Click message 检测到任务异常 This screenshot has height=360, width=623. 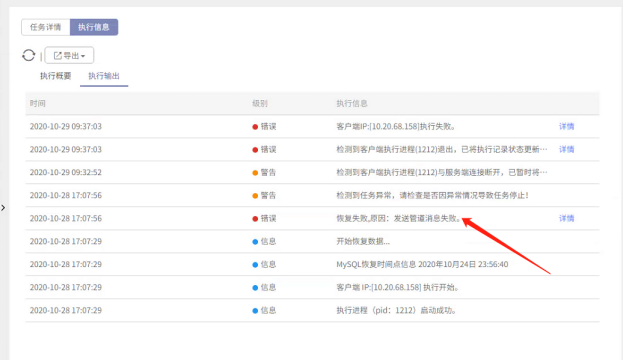point(432,195)
